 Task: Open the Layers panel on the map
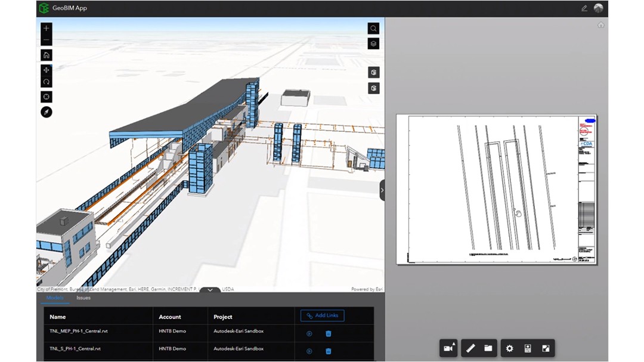point(373,43)
